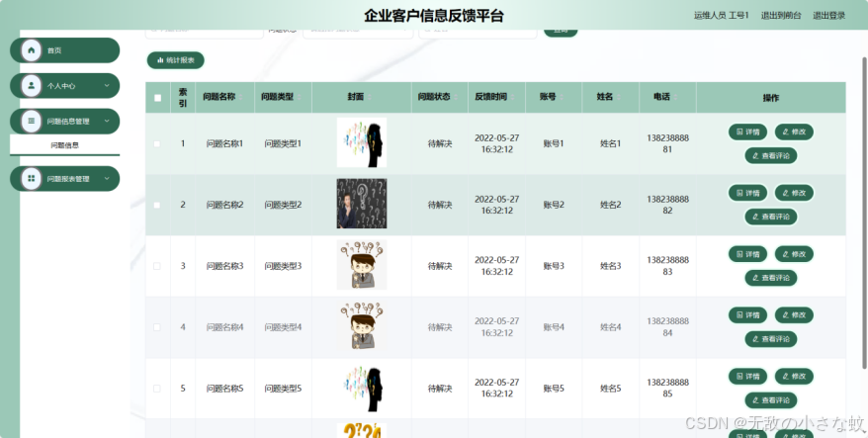Open the 首页 menu item

(65, 50)
